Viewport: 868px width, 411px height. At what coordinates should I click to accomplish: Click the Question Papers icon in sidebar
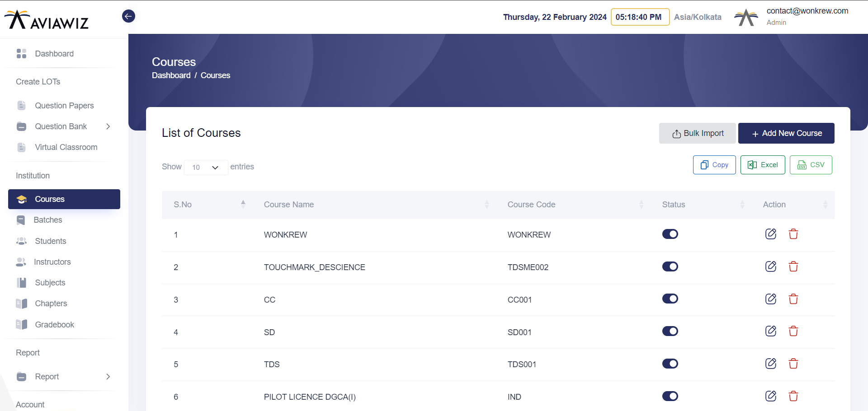pos(21,106)
